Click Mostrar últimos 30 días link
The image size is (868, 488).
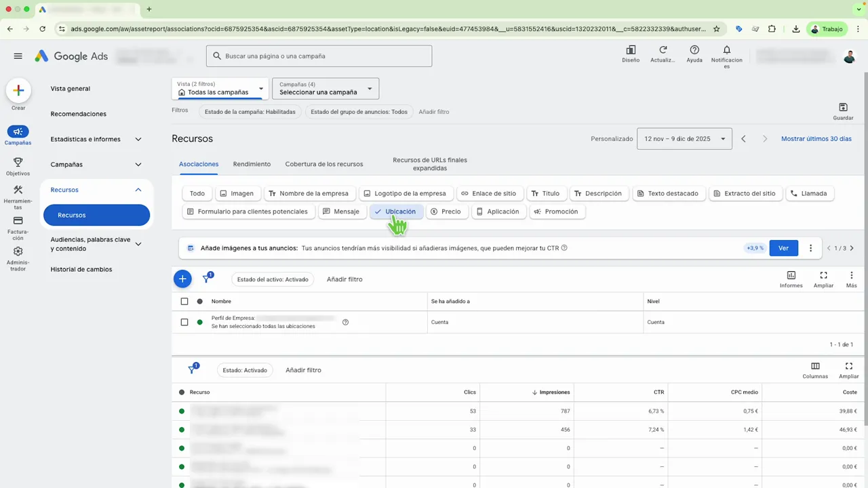[x=816, y=138]
